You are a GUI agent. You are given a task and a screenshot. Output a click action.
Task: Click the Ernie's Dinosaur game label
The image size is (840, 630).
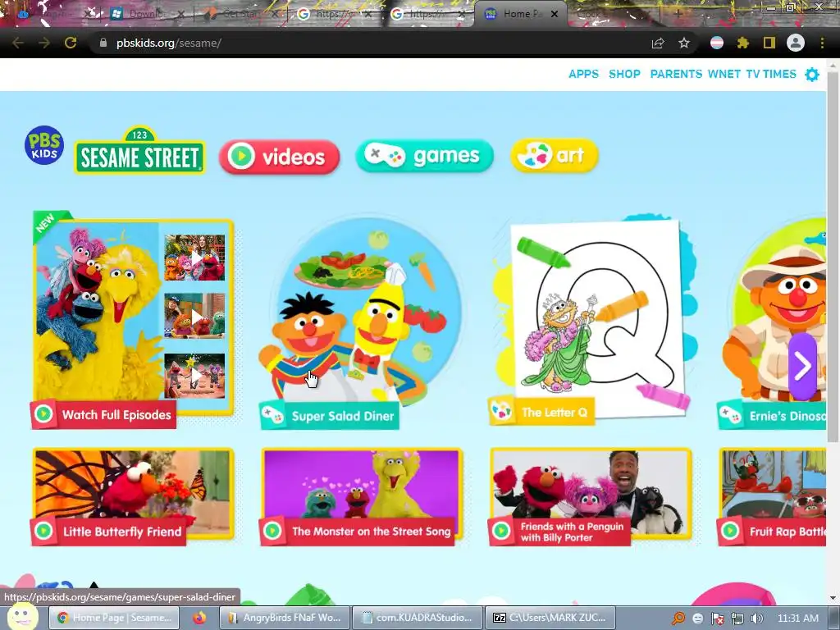coord(787,416)
